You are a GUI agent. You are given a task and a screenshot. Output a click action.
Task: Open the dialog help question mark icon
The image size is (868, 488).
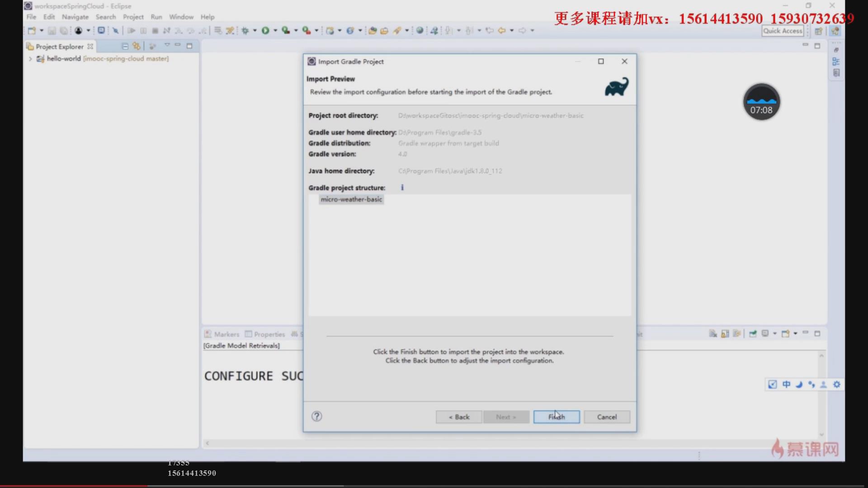pos(316,416)
